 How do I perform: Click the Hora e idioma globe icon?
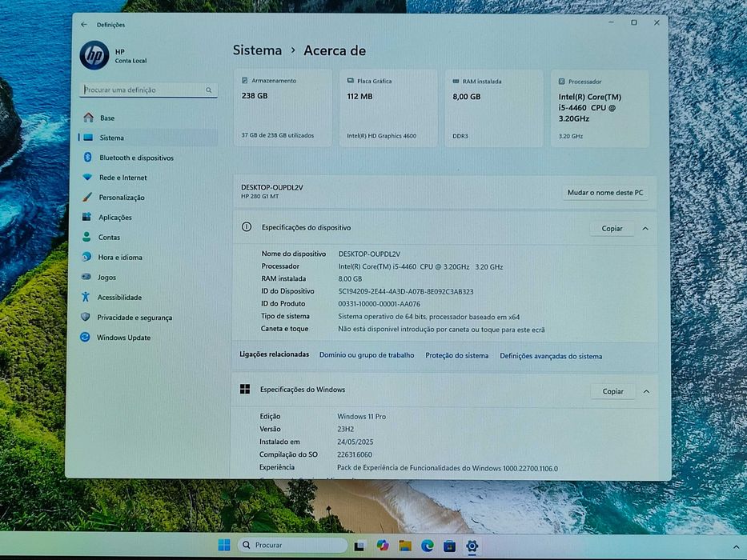(x=86, y=257)
